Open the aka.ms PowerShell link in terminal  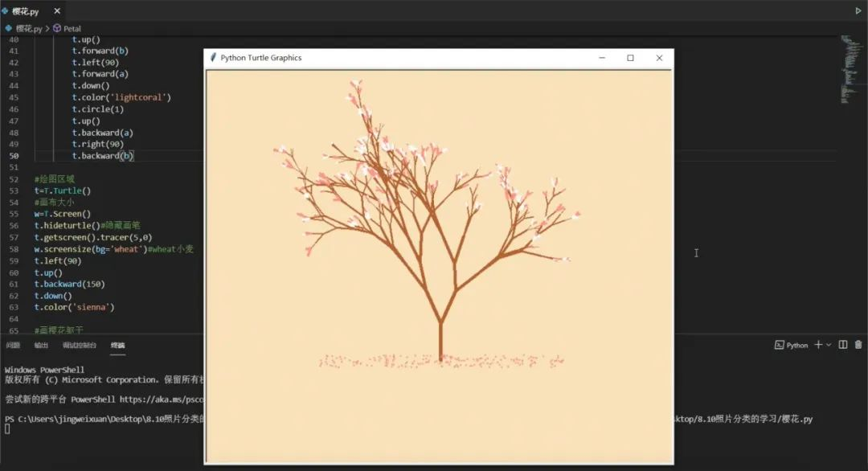[x=162, y=399]
